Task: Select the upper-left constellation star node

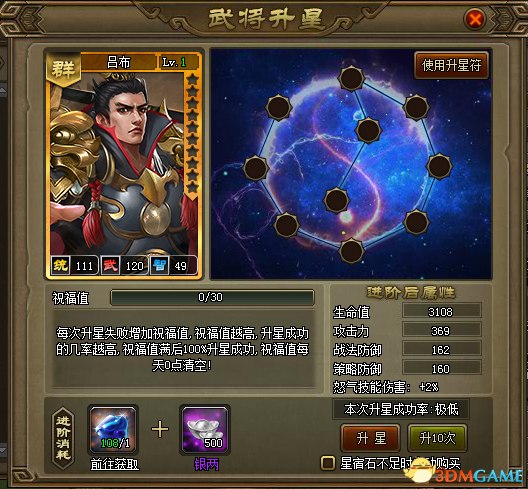Action: tap(278, 107)
